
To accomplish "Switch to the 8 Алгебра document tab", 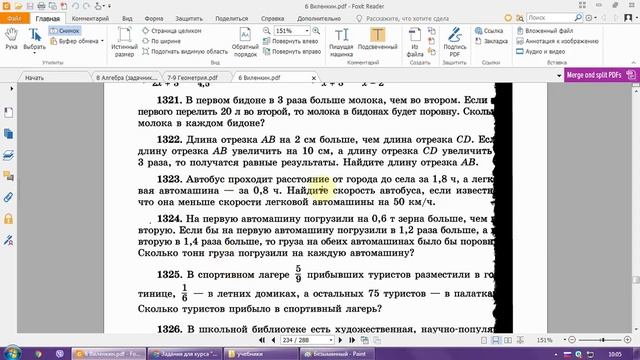I will coord(127,77).
